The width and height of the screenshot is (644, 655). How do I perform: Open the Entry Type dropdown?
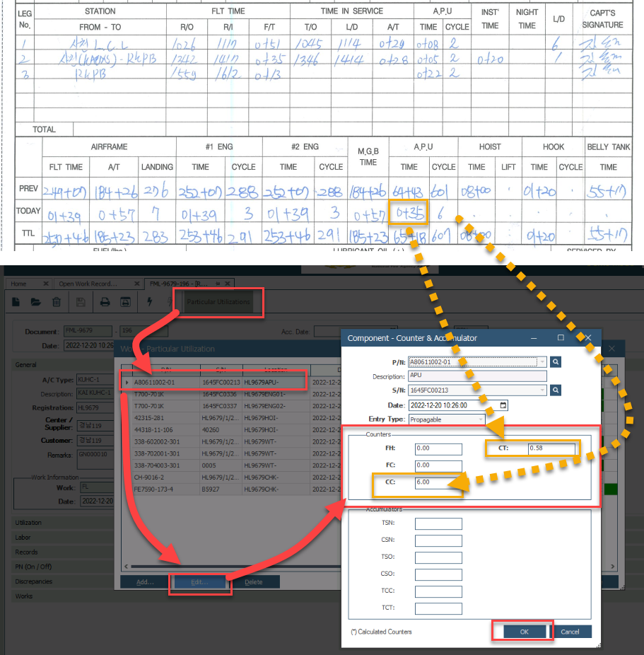coord(481,419)
